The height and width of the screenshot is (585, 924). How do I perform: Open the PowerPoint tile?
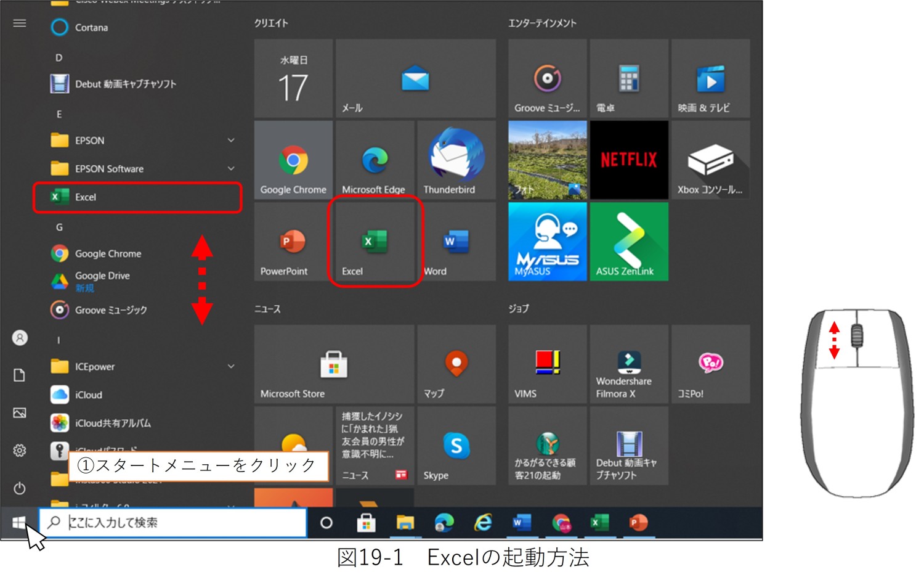293,242
